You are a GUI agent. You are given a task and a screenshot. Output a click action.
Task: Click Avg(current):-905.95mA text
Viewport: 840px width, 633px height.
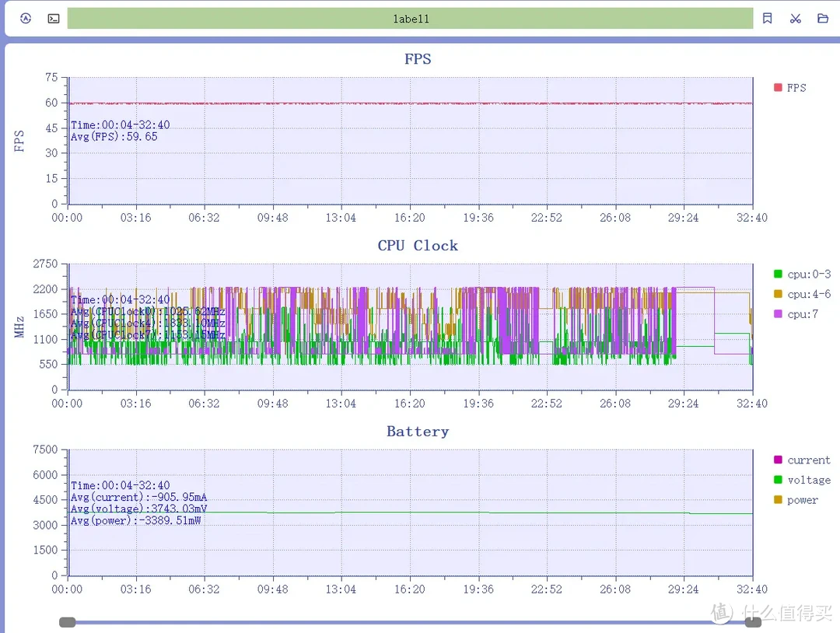pyautogui.click(x=138, y=497)
